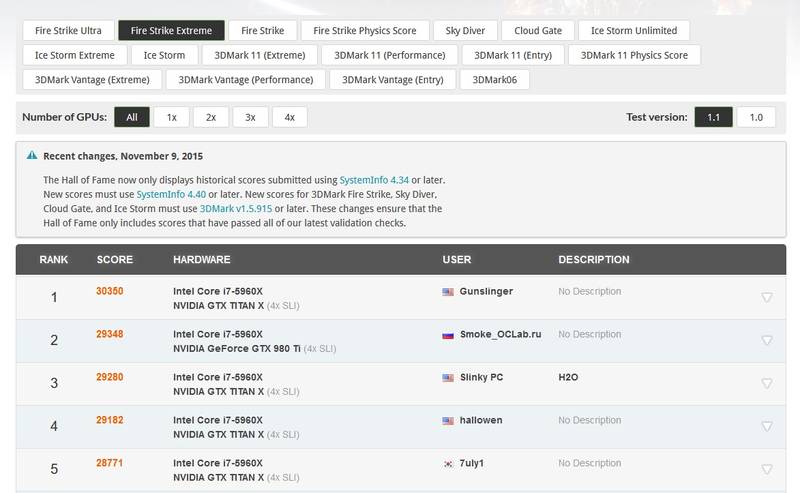800x493 pixels.
Task: Click the flag icon next to Slinky PC
Action: 448,378
